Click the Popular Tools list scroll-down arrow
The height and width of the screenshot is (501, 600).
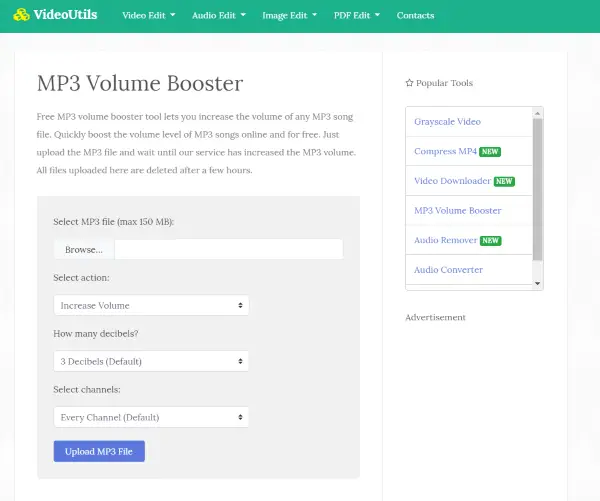click(538, 284)
